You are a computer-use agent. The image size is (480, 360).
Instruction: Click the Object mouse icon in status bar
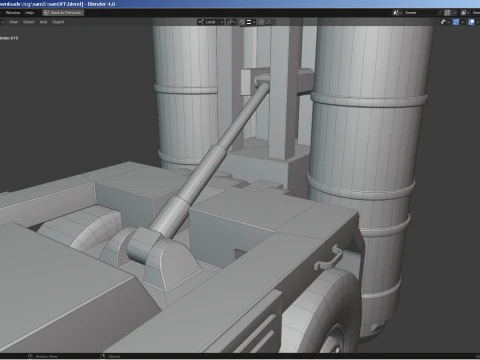103,357
